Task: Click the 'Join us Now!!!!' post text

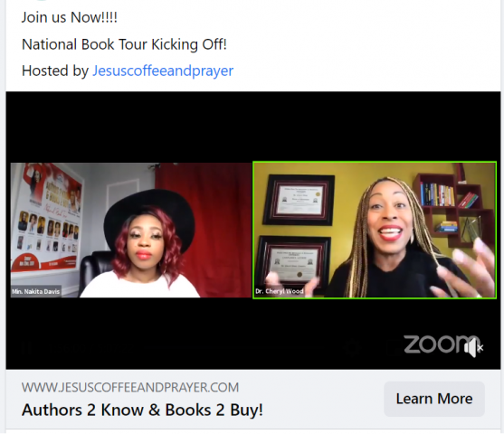Action: (69, 17)
